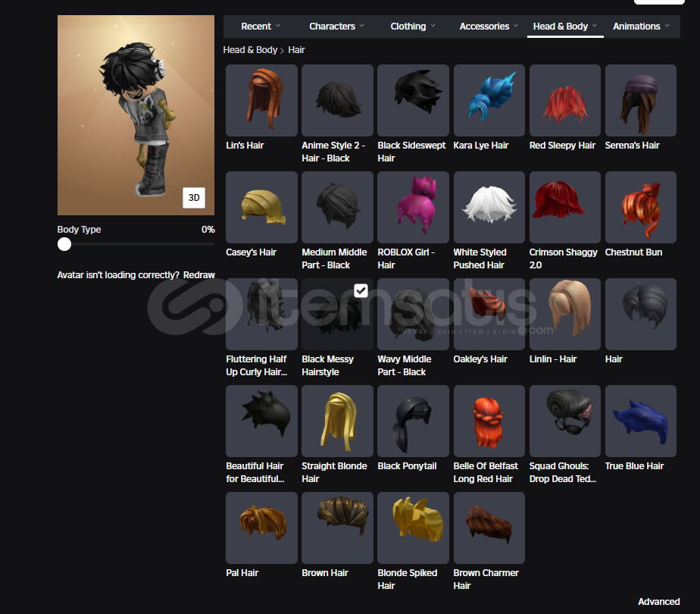Viewport: 700px width, 614px height.
Task: Choose Squad Ghouls Drop Dead Tedd hair
Action: [565, 421]
